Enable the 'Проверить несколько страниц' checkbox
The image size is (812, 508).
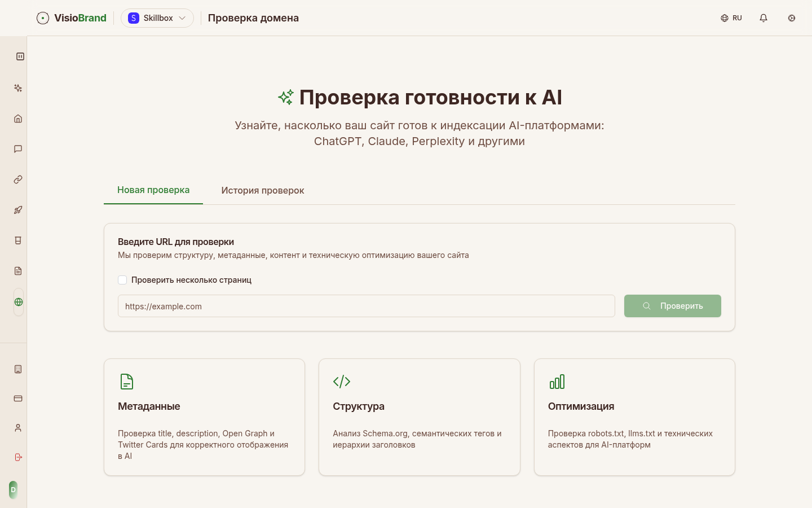tap(122, 279)
